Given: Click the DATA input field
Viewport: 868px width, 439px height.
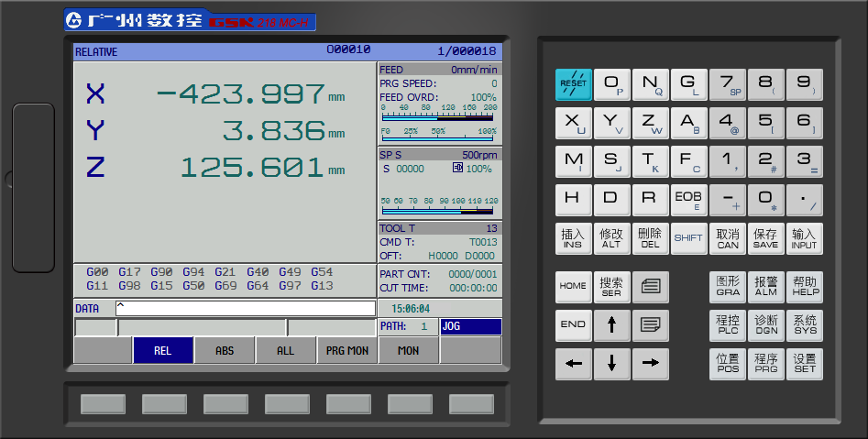Looking at the screenshot, I should [x=245, y=309].
